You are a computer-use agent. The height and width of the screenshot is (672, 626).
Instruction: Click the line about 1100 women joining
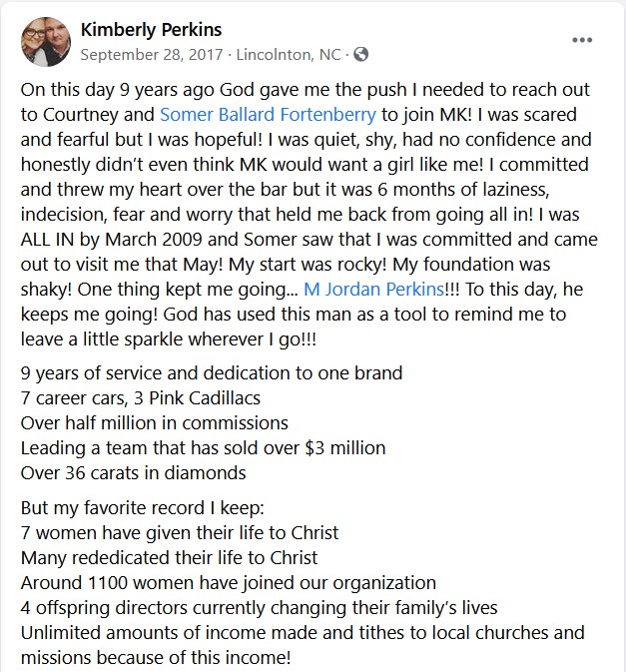point(229,583)
